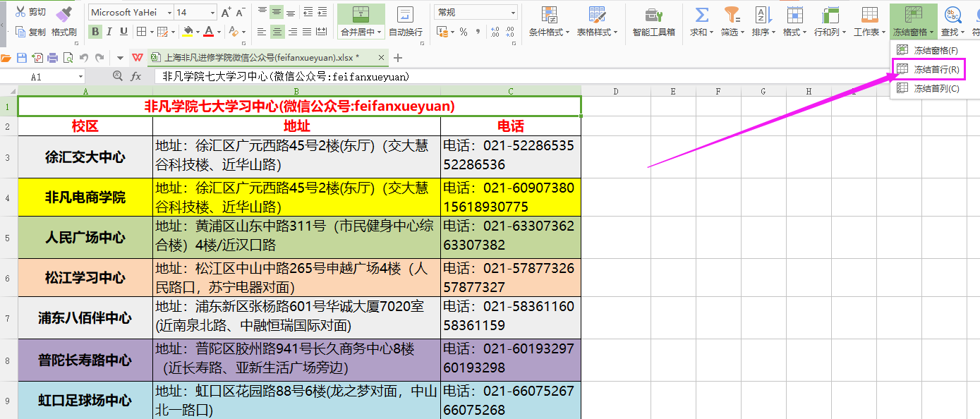Toggle underline formatting (U)
This screenshot has height=419, width=980.
point(124,32)
